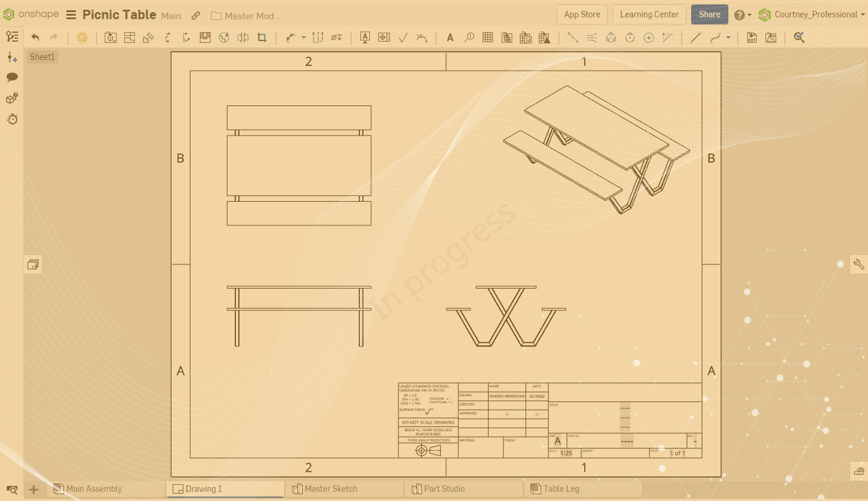Expand the dimension tool dropdown arrow
Screen dimensions: 868x501
[304, 37]
